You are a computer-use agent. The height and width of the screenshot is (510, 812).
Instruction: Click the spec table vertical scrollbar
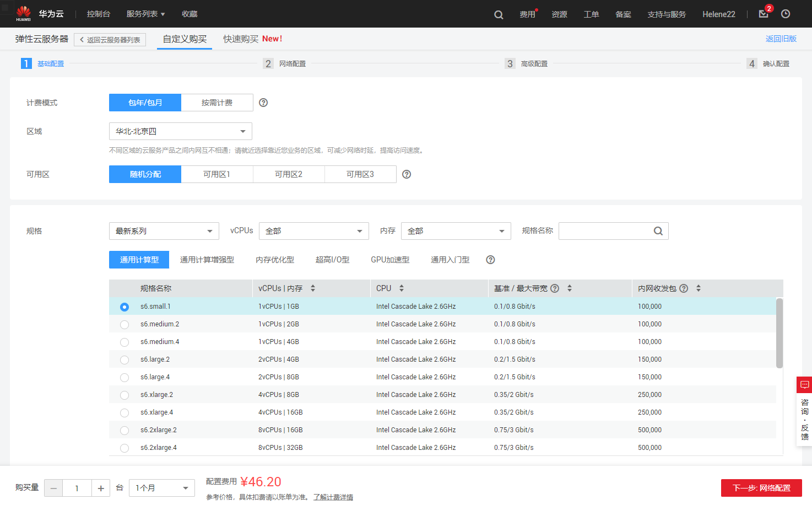[779, 333]
